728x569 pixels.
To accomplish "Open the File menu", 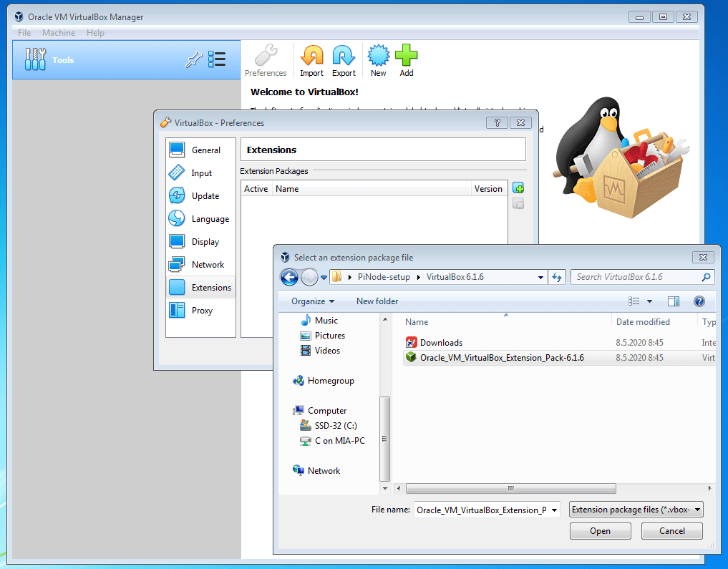I will tap(24, 32).
